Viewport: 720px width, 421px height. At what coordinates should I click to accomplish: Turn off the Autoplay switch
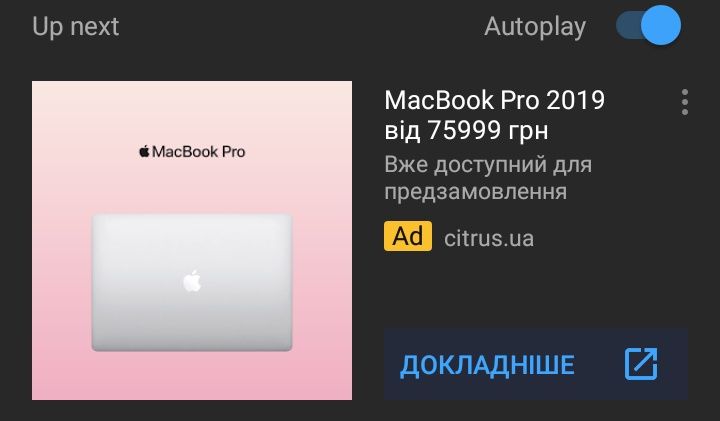click(648, 25)
